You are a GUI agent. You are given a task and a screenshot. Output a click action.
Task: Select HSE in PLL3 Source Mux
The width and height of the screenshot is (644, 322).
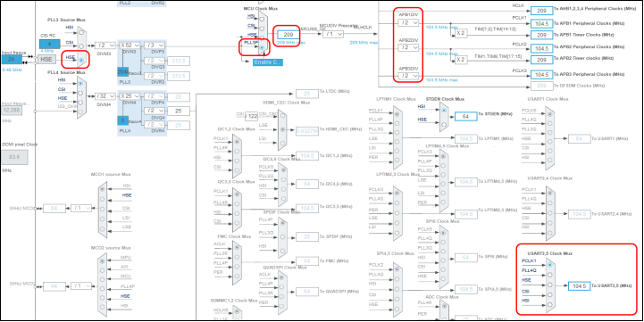click(x=81, y=60)
